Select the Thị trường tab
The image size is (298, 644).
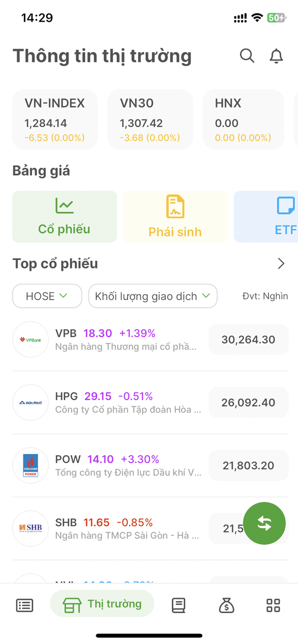tap(102, 604)
